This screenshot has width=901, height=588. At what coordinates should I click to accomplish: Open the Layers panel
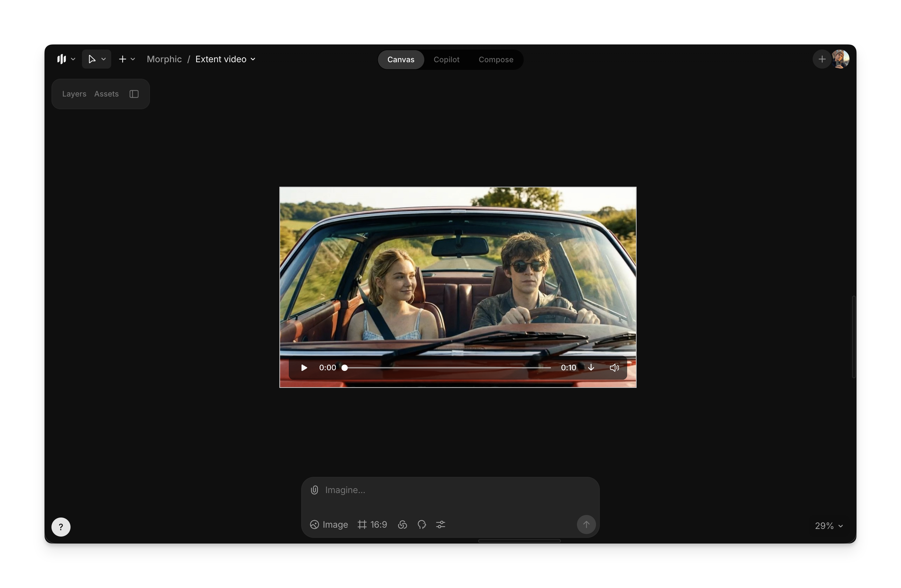pyautogui.click(x=74, y=94)
